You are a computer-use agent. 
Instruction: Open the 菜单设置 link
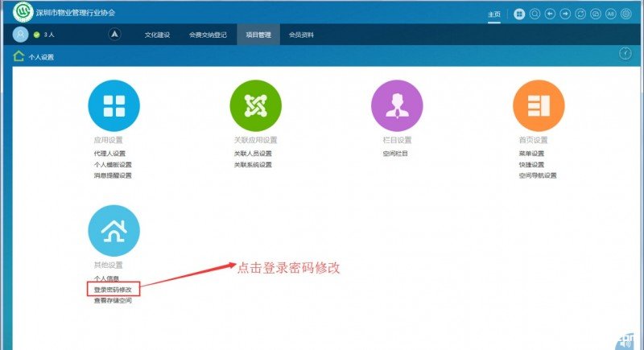pos(531,154)
